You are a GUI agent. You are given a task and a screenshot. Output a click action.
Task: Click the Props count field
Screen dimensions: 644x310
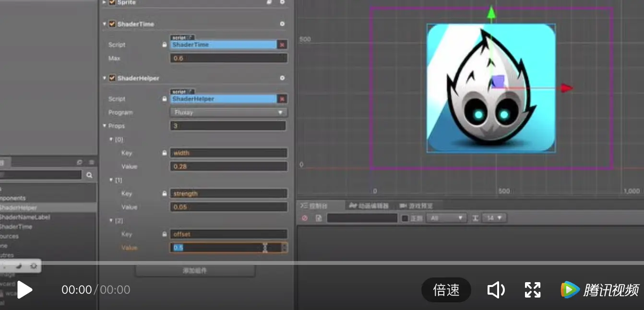point(228,126)
